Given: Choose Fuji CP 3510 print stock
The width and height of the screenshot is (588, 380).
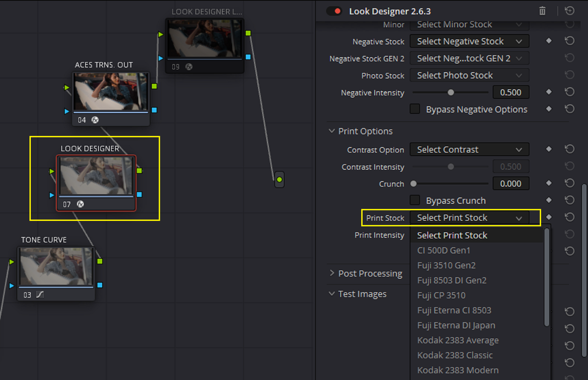Looking at the screenshot, I should pos(476,295).
